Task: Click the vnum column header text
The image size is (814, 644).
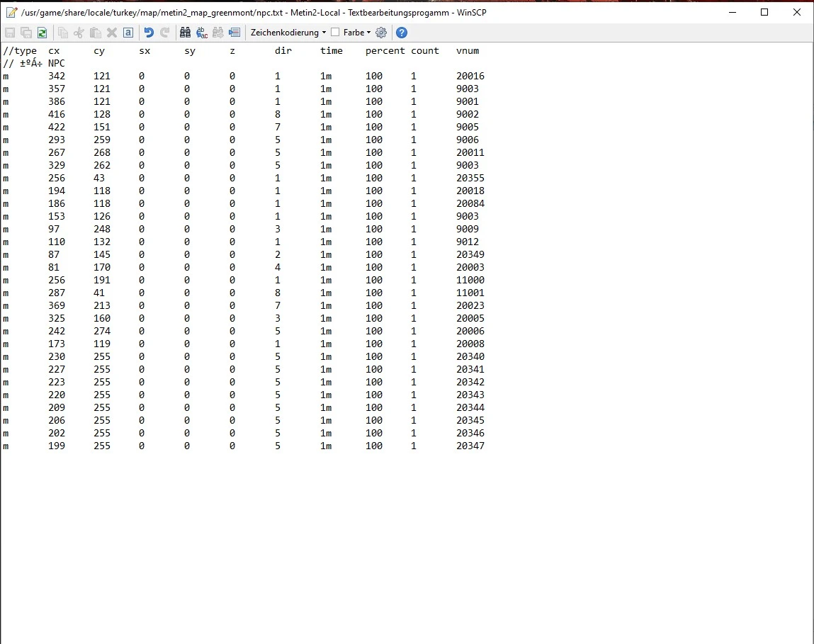Action: (x=468, y=51)
